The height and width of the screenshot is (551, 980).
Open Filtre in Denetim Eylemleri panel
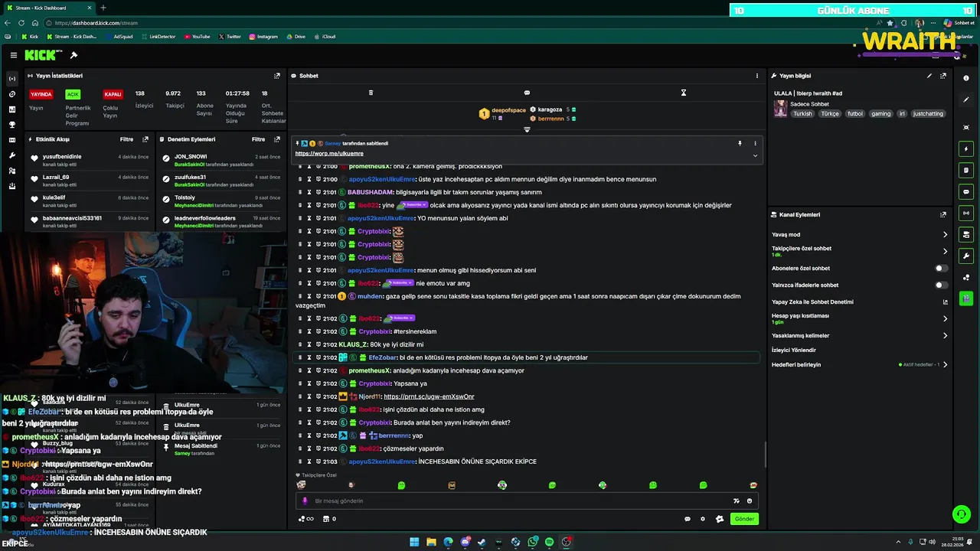(x=259, y=139)
